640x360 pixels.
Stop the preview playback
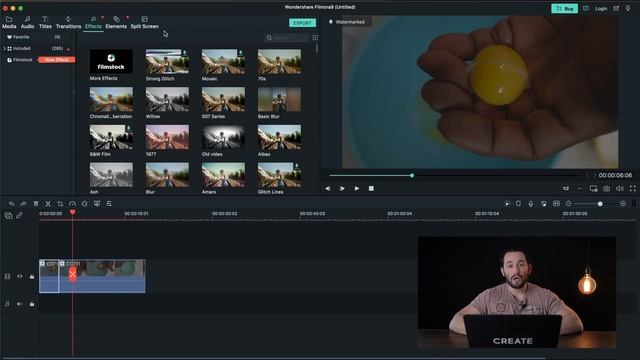[x=371, y=189]
